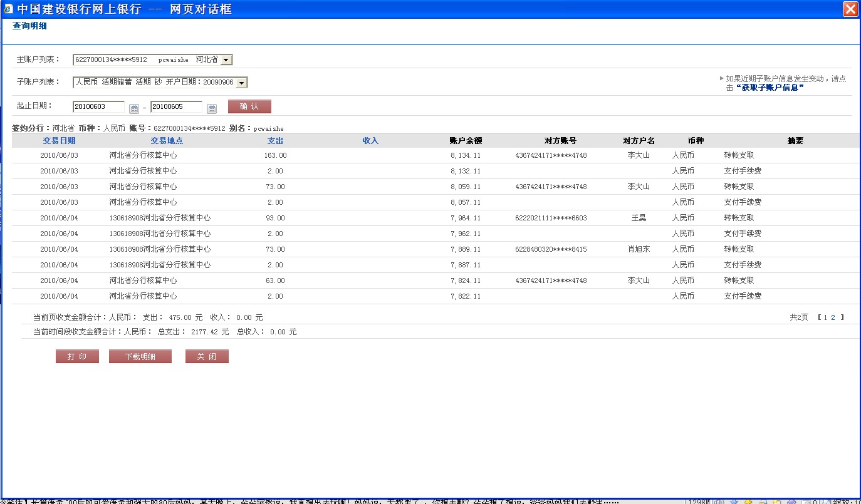Image resolution: width=861 pixels, height=504 pixels.
Task: Select page 1 in pagination
Action: (825, 317)
